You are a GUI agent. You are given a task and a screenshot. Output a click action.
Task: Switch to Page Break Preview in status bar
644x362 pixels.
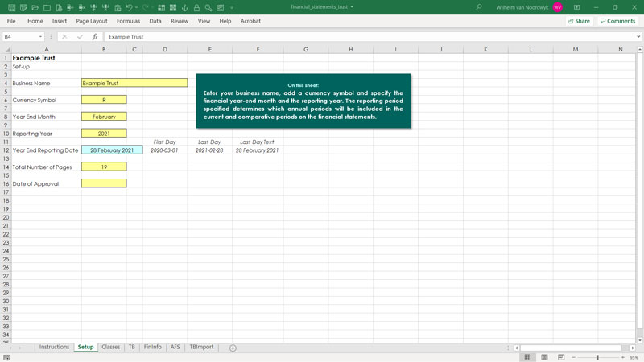(561, 357)
